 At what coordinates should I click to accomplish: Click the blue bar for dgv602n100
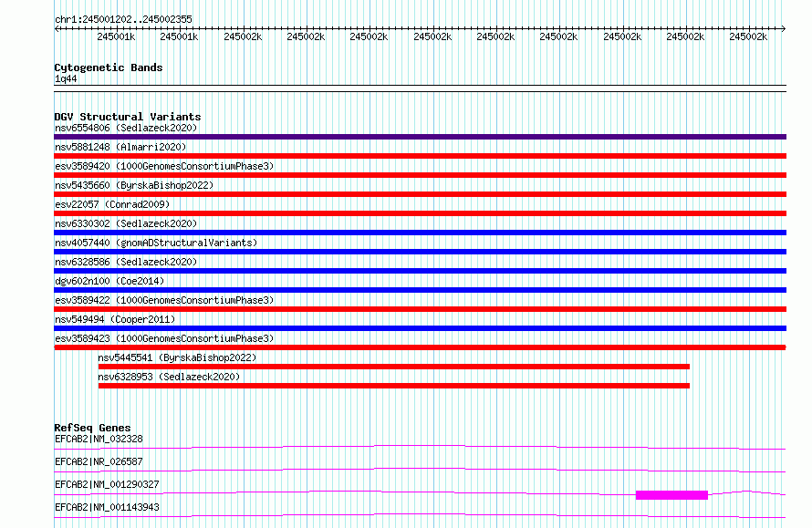[x=420, y=290]
